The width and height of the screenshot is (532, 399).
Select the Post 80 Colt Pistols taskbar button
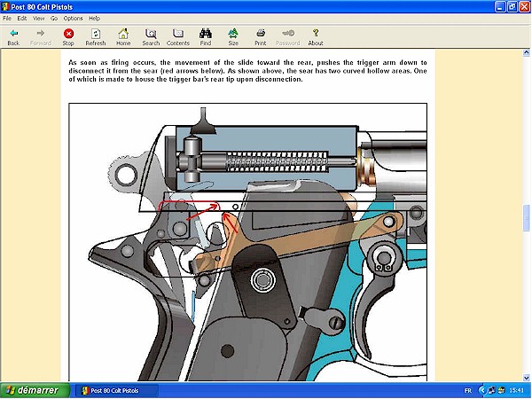coord(116,390)
